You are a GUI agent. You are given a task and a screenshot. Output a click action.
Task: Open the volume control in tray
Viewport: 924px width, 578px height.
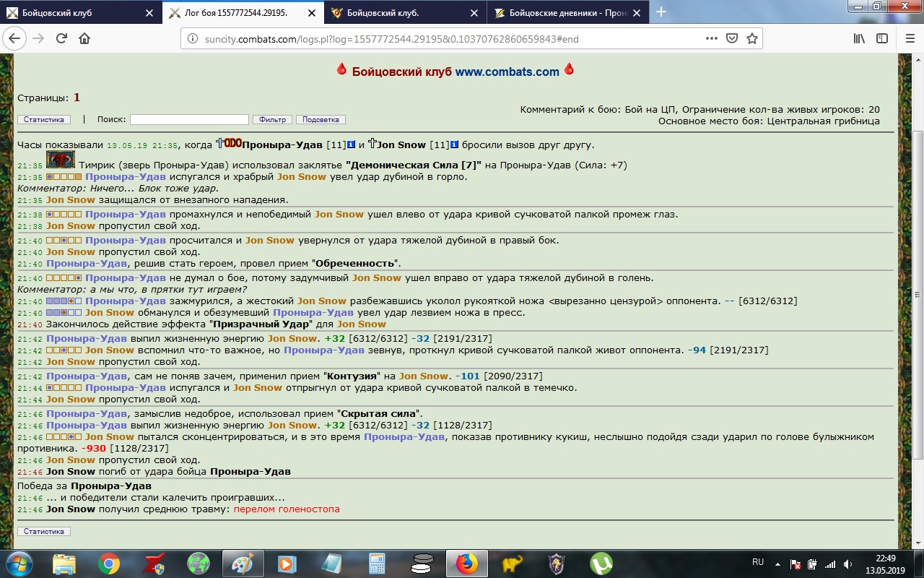click(848, 564)
